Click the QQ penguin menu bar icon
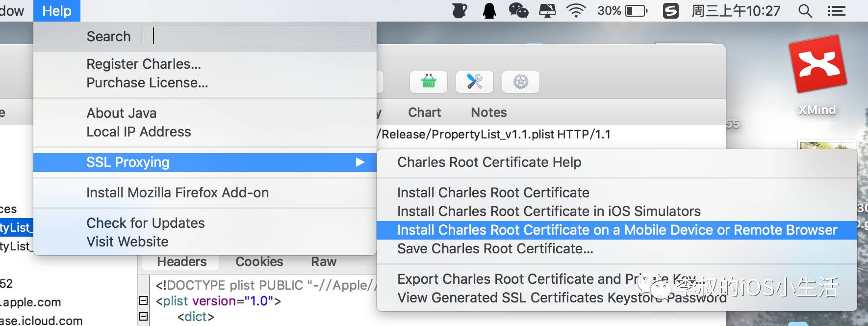 pos(489,11)
